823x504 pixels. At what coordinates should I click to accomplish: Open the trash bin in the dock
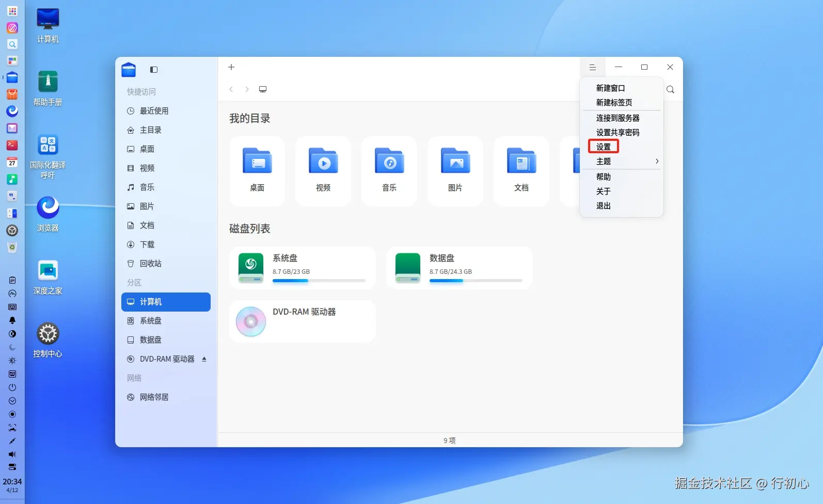pos(12,248)
